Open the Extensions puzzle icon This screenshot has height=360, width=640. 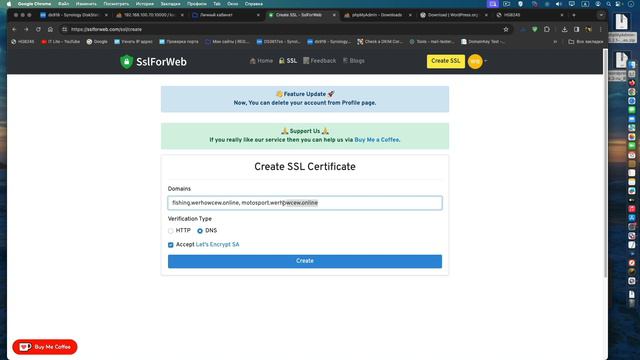pyautogui.click(x=547, y=29)
